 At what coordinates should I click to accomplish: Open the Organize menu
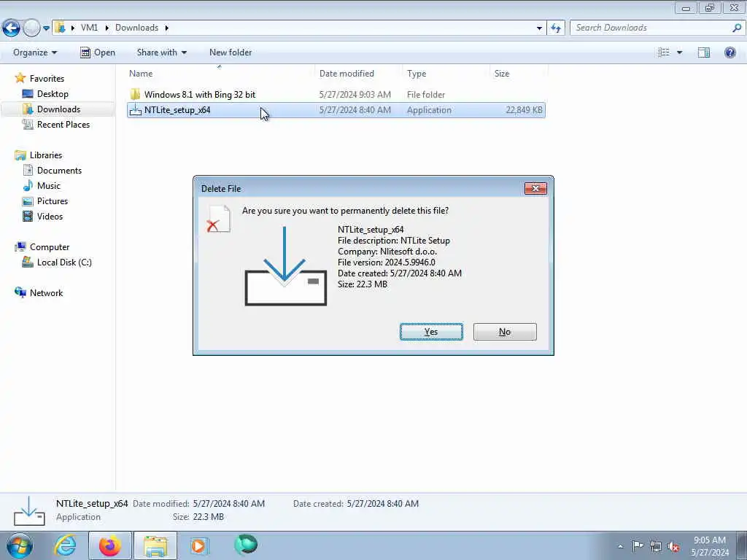point(35,52)
